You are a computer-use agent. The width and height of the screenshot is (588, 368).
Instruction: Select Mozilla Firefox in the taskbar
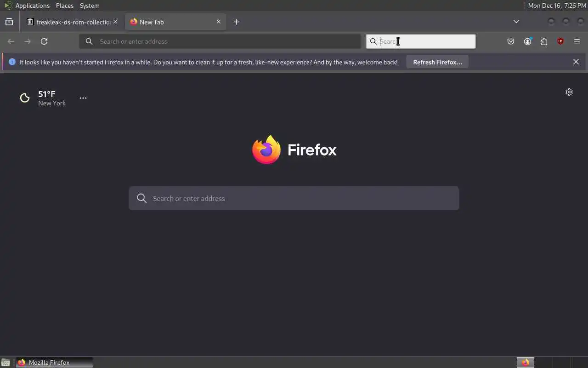click(x=55, y=362)
